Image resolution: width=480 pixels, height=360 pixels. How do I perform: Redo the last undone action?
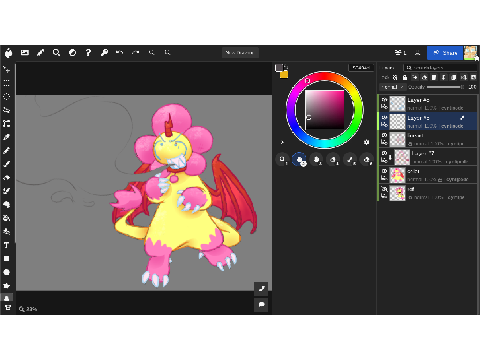point(135,52)
